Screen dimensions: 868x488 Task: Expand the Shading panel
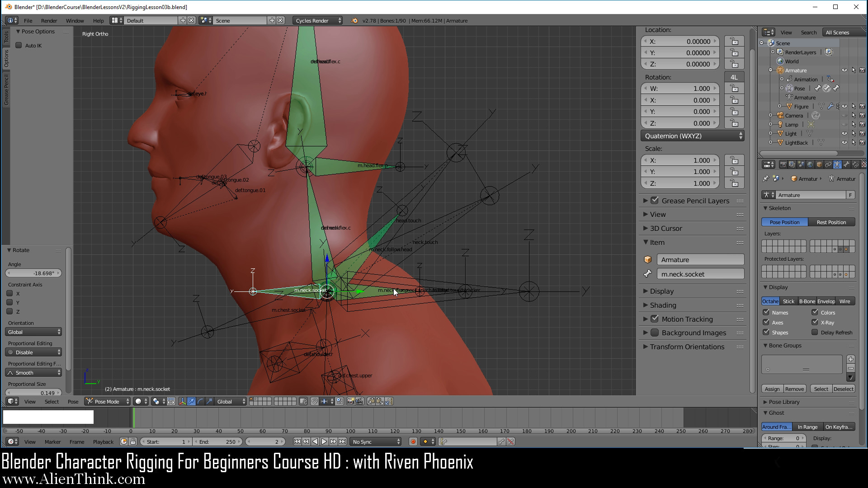pos(663,305)
